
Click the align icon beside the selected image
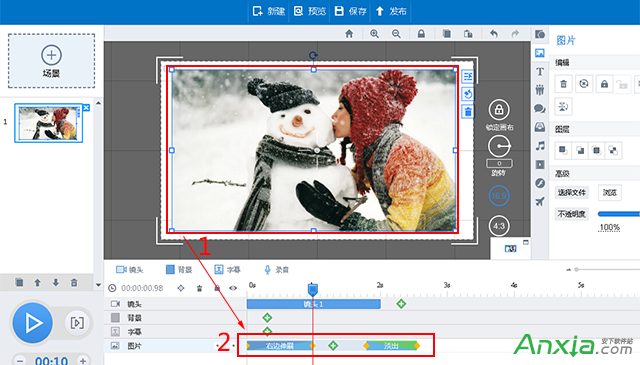468,76
